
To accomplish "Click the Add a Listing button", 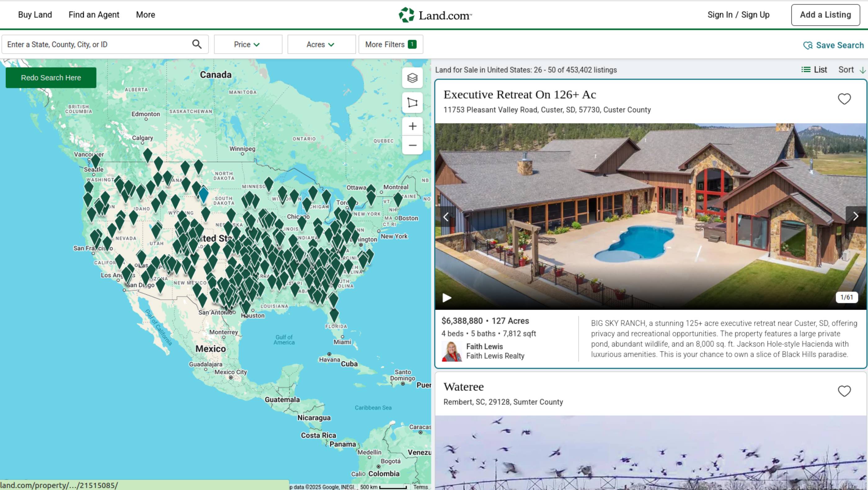I will pos(826,15).
